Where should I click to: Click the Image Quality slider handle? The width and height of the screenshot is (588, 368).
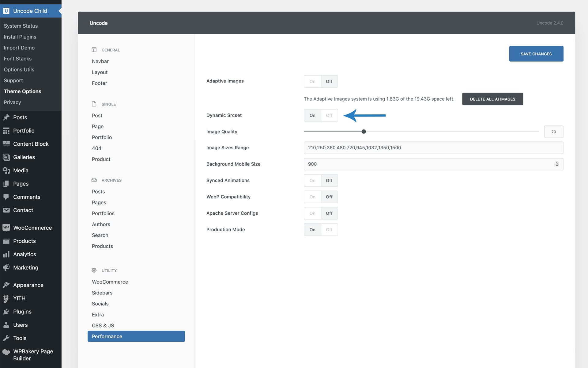click(364, 132)
